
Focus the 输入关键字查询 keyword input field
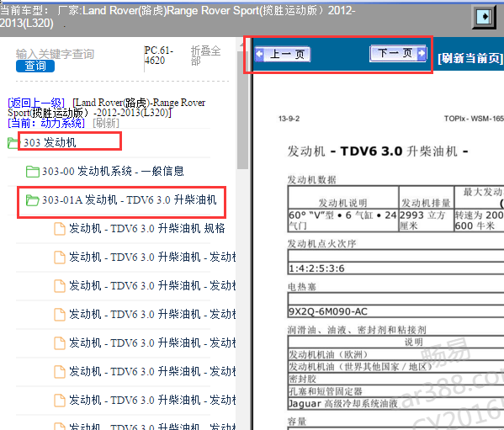pos(55,54)
